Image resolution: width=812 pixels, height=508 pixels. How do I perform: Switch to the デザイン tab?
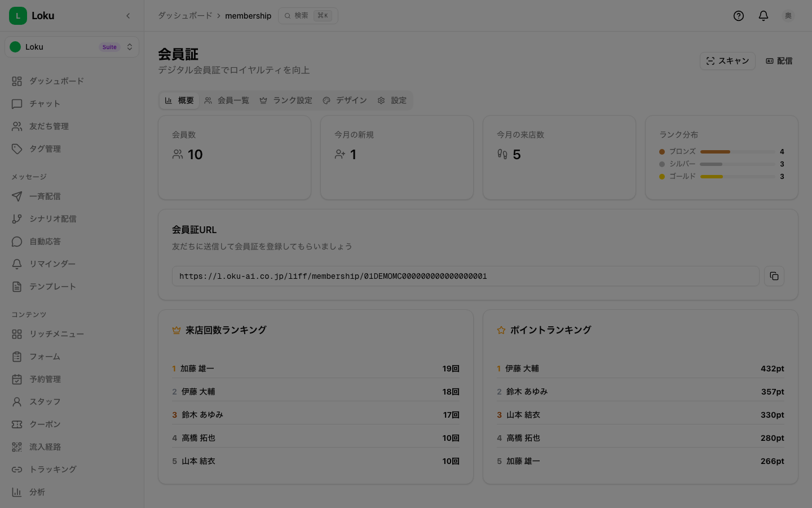(x=345, y=100)
